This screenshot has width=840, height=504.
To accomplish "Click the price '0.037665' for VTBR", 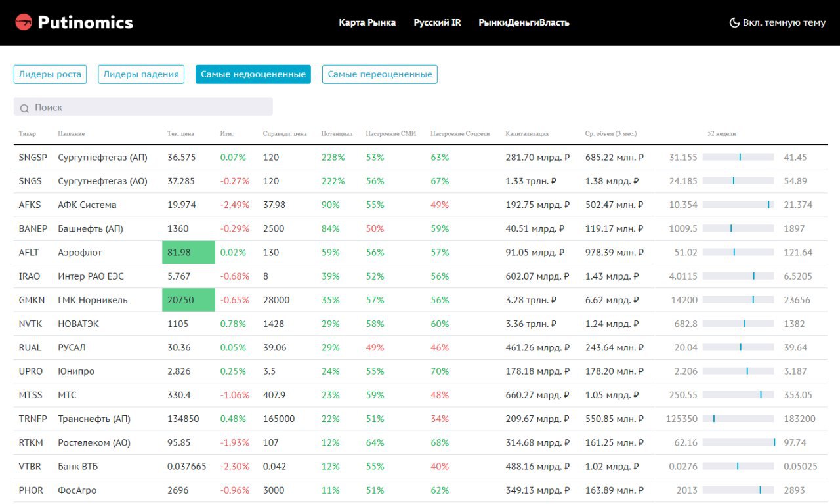I will [187, 466].
